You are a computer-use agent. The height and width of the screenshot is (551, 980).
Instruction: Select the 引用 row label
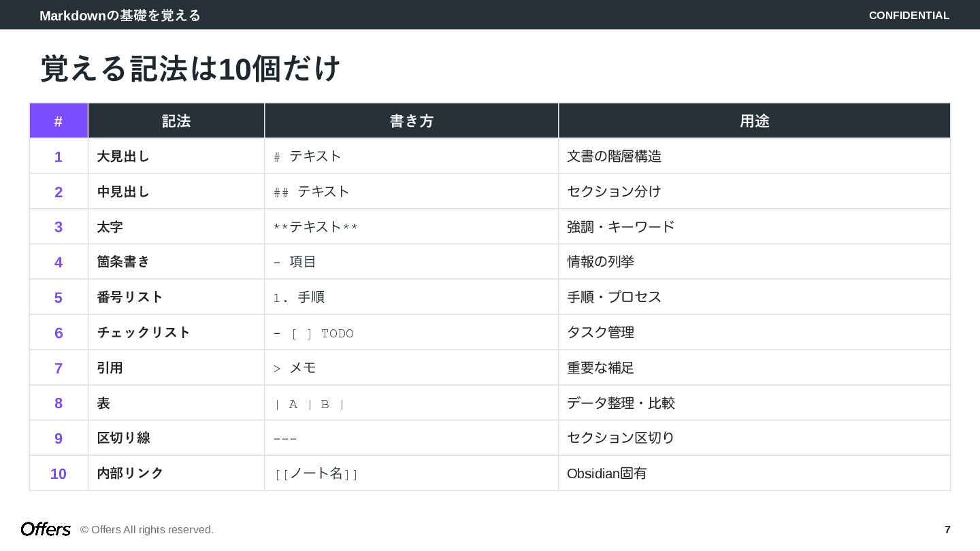[110, 368]
